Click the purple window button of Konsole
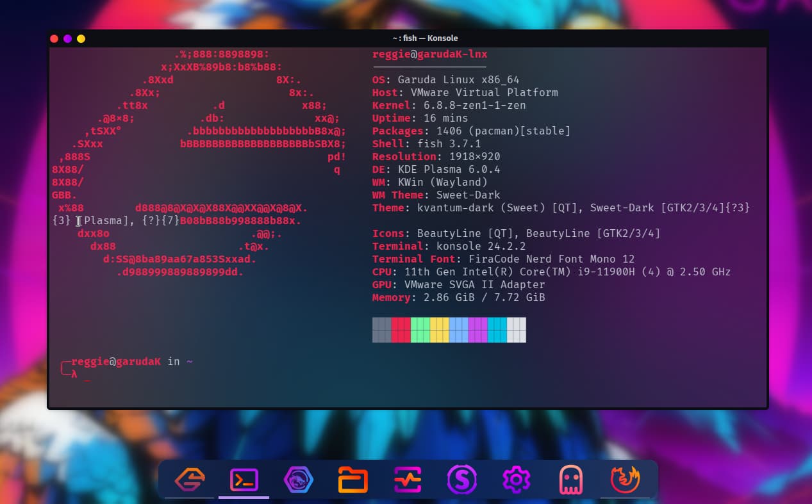 click(x=68, y=38)
